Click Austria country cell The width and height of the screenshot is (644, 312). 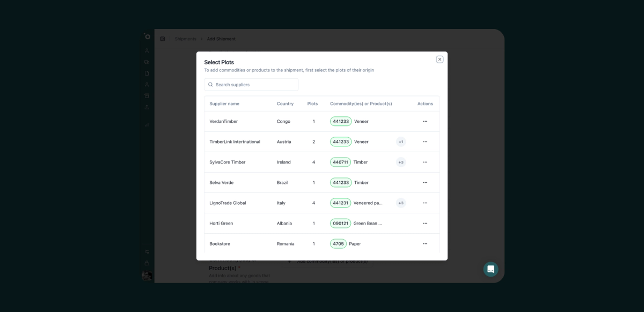coord(284,142)
